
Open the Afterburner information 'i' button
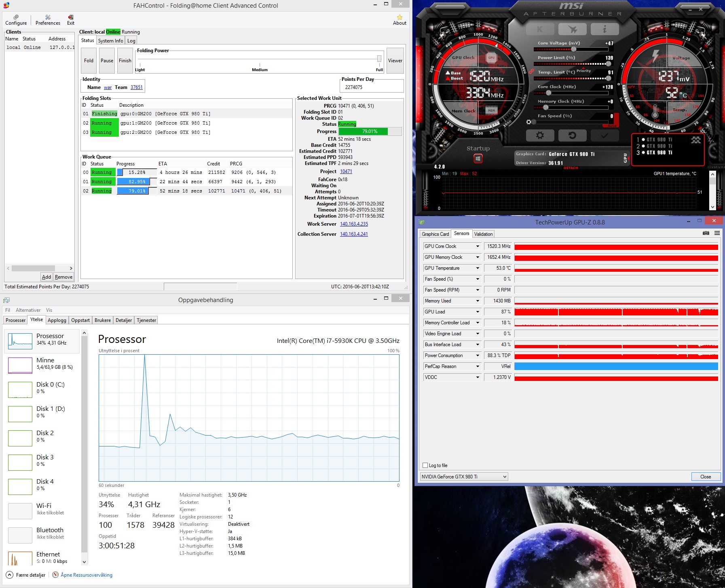click(605, 29)
